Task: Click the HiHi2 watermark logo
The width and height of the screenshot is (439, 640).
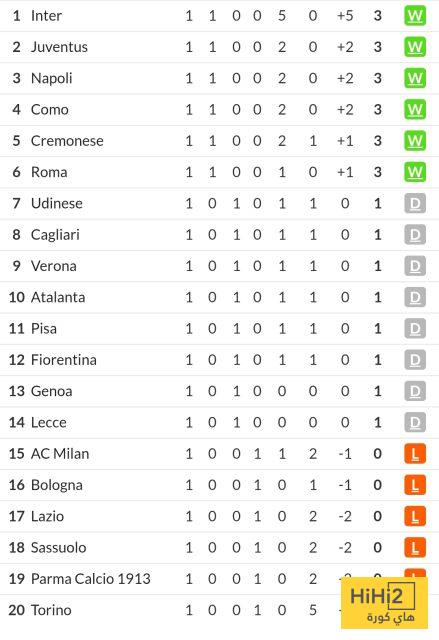Action: pyautogui.click(x=384, y=603)
